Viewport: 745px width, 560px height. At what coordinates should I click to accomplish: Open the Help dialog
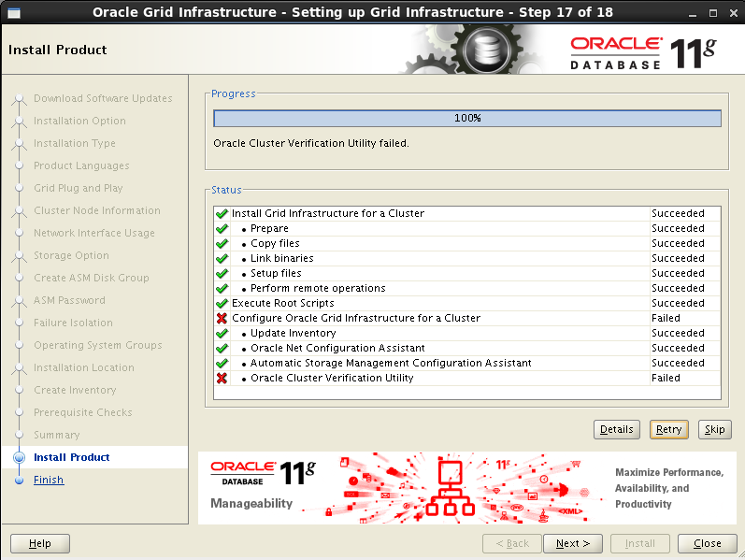click(x=40, y=543)
